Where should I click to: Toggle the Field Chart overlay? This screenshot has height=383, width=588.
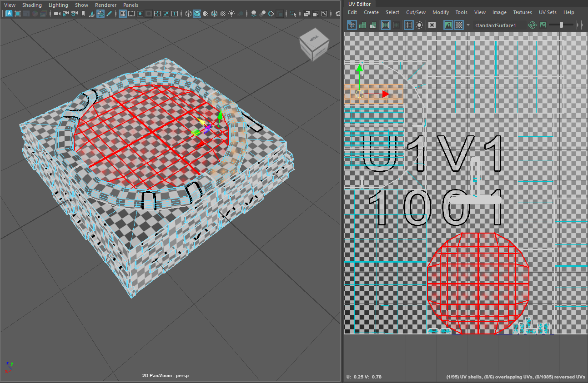157,14
